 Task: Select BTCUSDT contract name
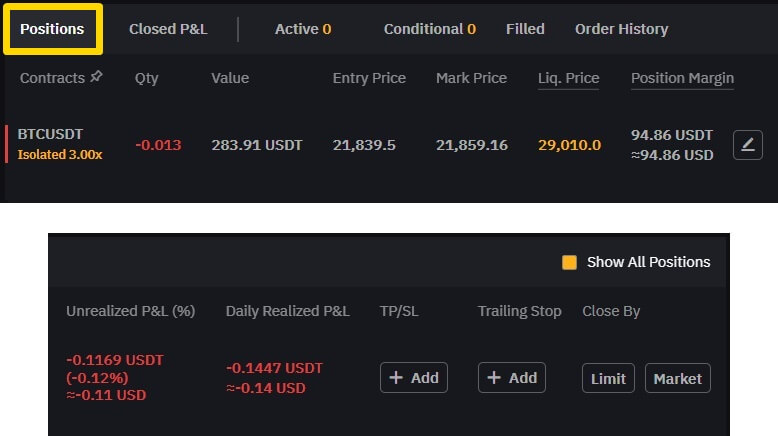[x=50, y=134]
